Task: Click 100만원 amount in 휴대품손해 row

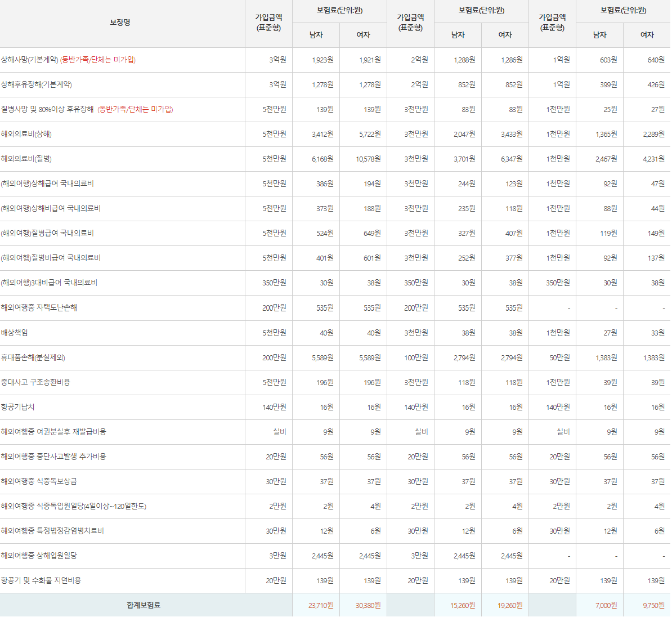Action: pos(416,358)
